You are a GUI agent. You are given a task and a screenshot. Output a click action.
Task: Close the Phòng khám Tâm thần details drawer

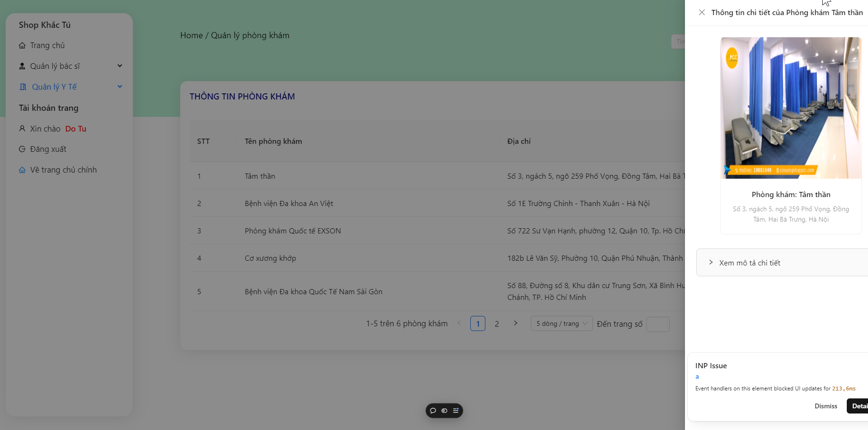click(702, 13)
